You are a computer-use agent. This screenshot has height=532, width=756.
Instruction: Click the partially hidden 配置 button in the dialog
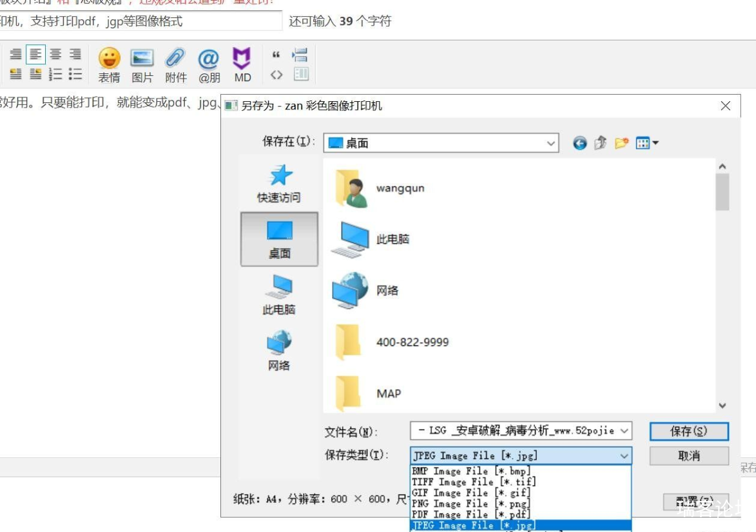click(x=695, y=502)
